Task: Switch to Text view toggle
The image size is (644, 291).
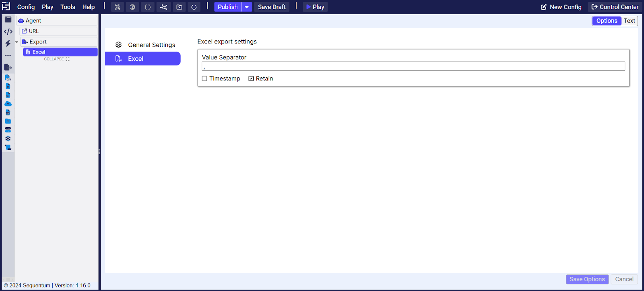Action: tap(629, 21)
